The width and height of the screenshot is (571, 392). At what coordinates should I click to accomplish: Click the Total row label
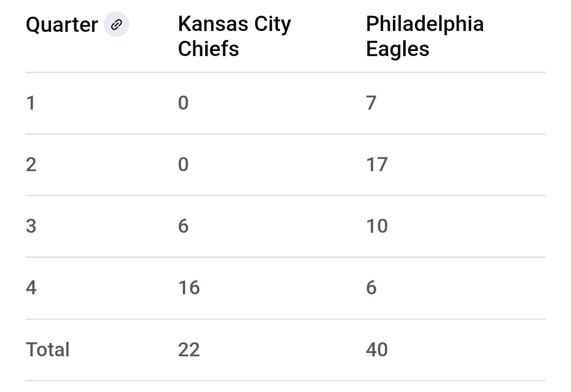coord(48,350)
